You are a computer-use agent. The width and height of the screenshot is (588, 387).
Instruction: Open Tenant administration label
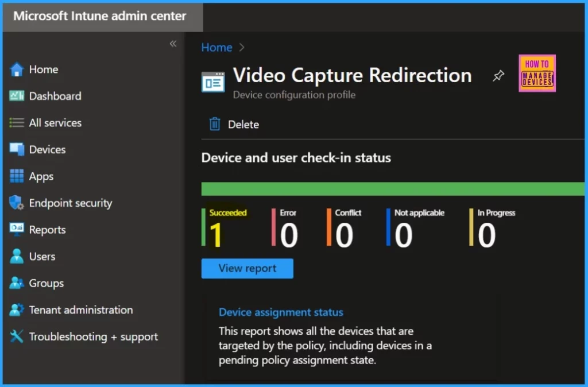tap(81, 309)
